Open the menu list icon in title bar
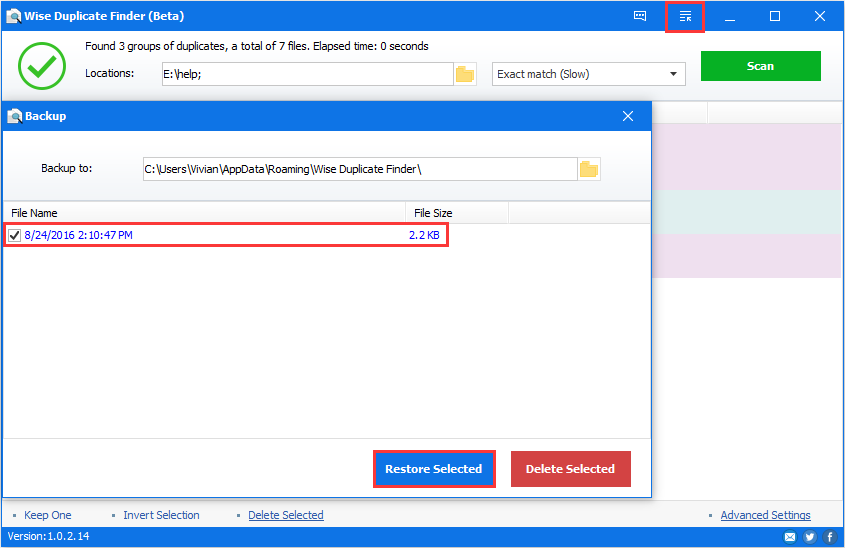 (685, 17)
